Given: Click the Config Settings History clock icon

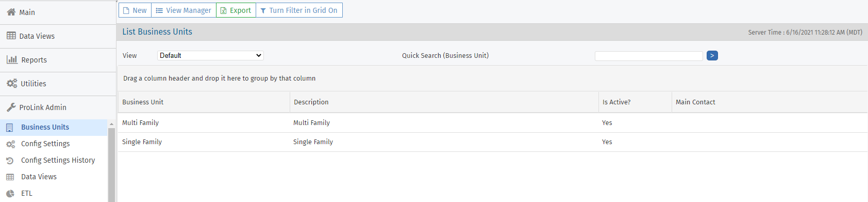Looking at the screenshot, I should (x=10, y=160).
